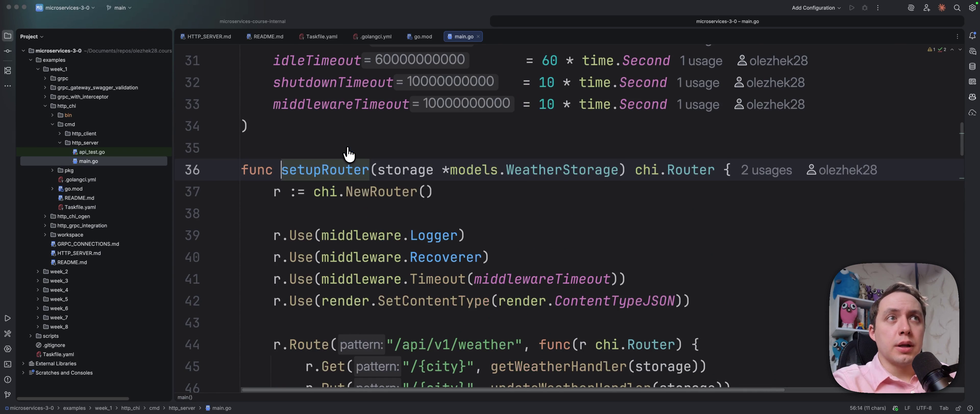This screenshot has height=414, width=980.
Task: Open the Problems tool window icon
Action: 8,380
